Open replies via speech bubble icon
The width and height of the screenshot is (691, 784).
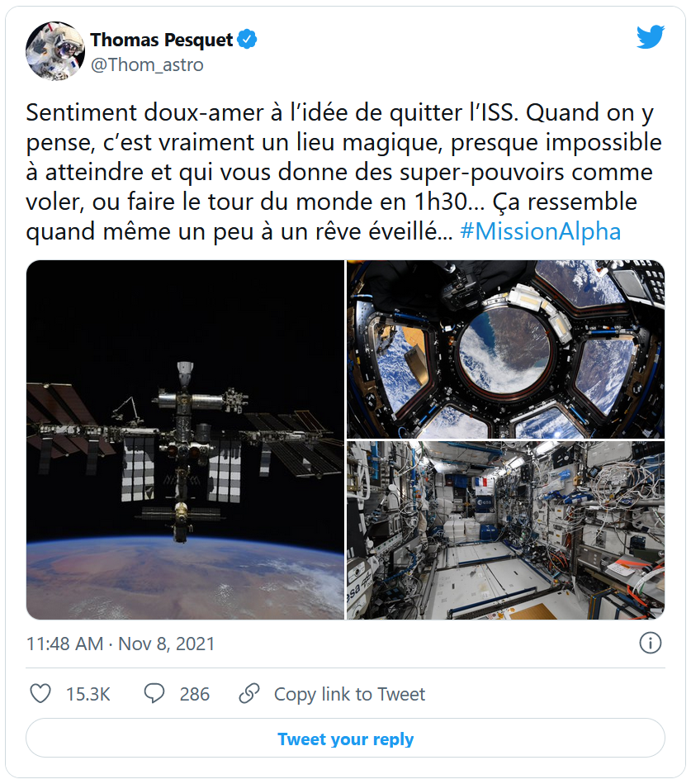click(x=154, y=694)
